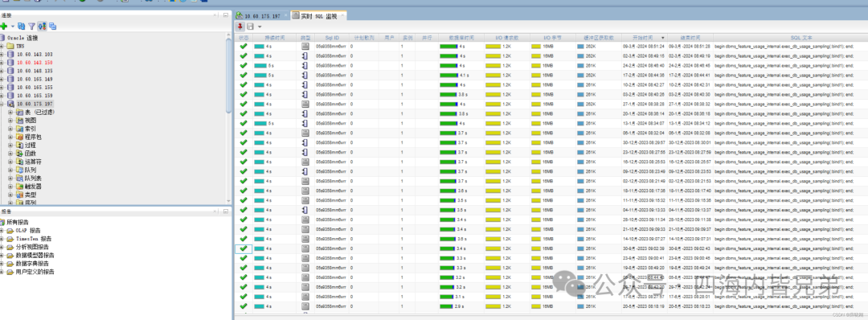This screenshot has height=320, width=868.
Task: Click the 函数 folder icon
Action: pyautogui.click(x=19, y=154)
